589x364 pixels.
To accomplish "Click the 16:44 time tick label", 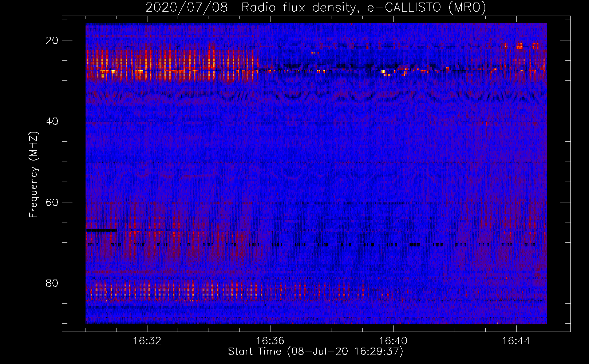I will pos(516,341).
